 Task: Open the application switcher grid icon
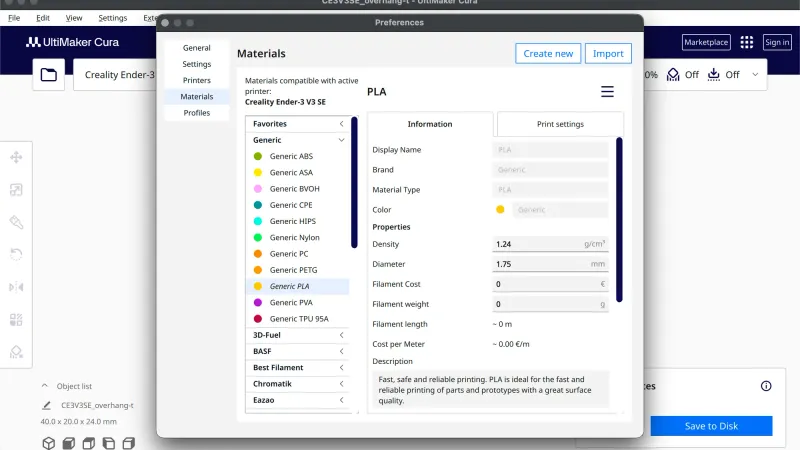coord(746,42)
